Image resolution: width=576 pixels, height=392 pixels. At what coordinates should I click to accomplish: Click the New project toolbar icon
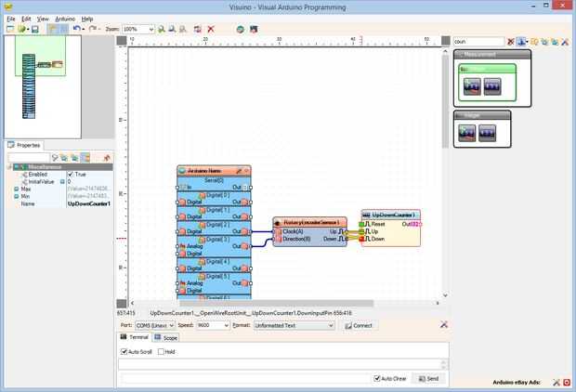coord(10,29)
